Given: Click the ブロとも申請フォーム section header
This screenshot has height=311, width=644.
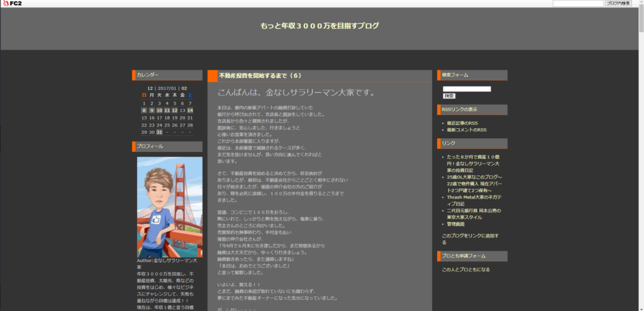Looking at the screenshot, I should coord(472,256).
